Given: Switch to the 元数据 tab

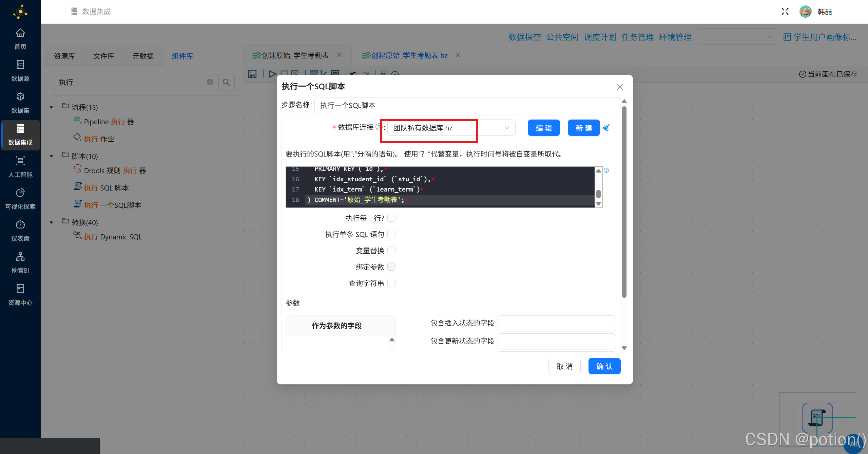Looking at the screenshot, I should (143, 56).
